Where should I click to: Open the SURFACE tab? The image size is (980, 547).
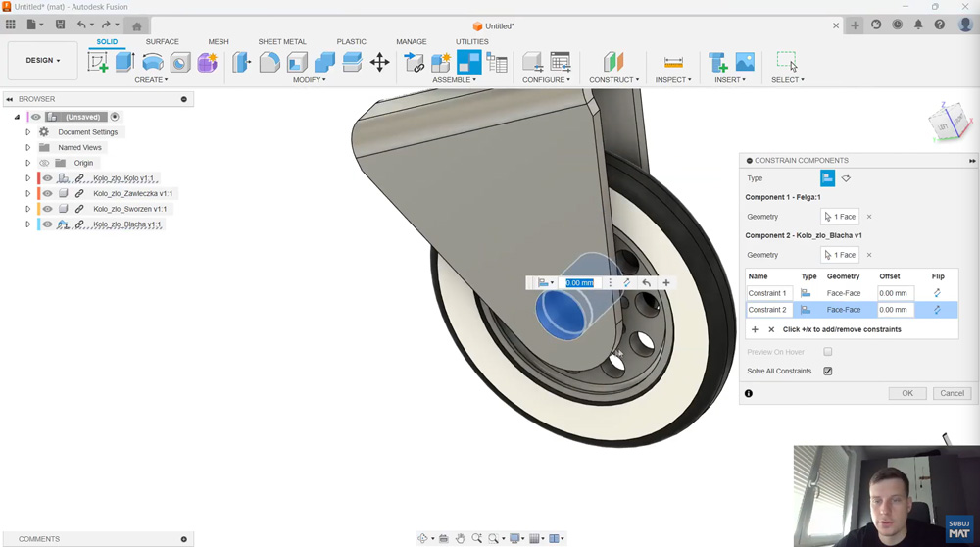[x=163, y=42]
